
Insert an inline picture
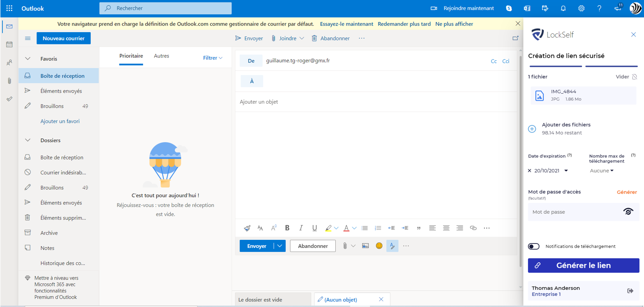(x=365, y=246)
